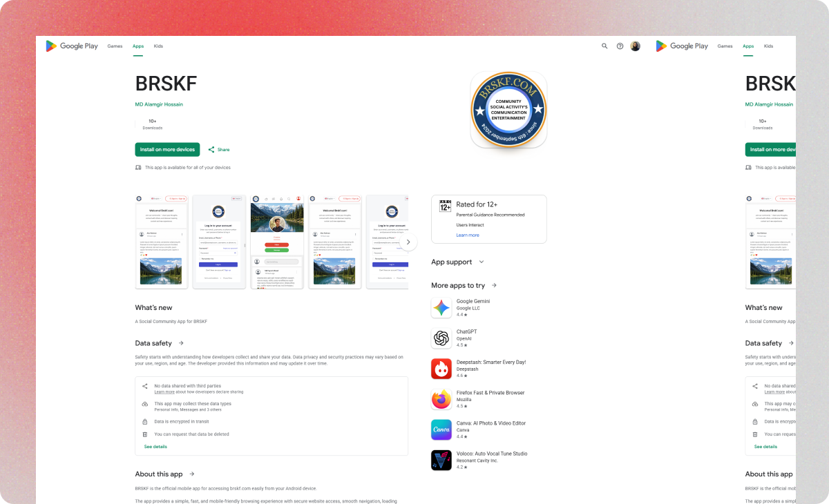Click Install on more devices in second window

[770, 149]
